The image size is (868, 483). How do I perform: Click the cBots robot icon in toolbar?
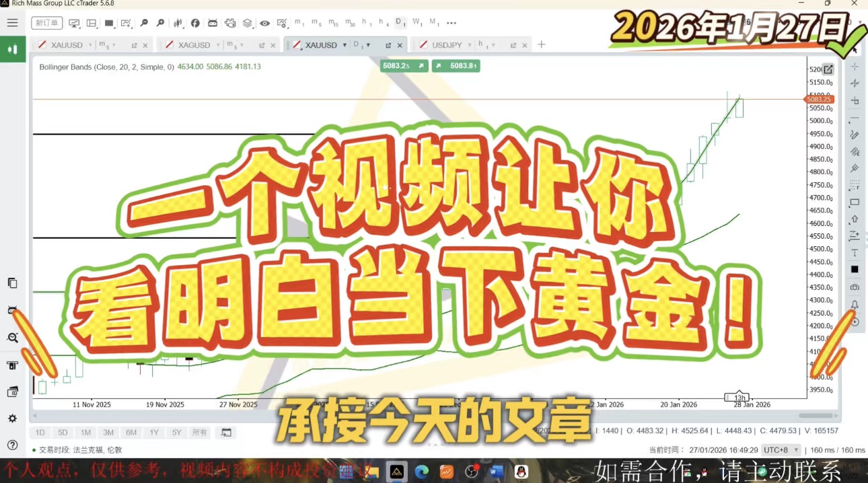coord(213,23)
